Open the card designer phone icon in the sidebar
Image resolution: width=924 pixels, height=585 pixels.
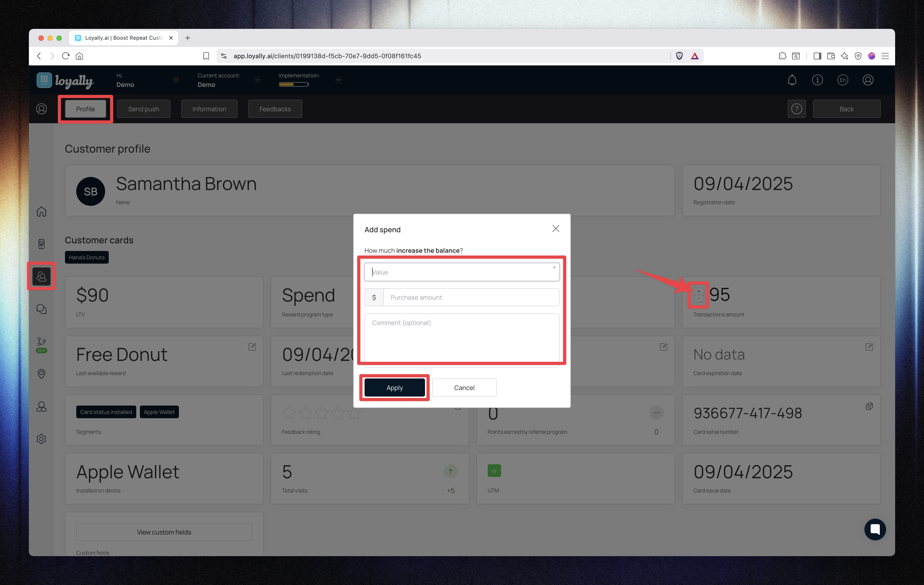pyautogui.click(x=42, y=244)
